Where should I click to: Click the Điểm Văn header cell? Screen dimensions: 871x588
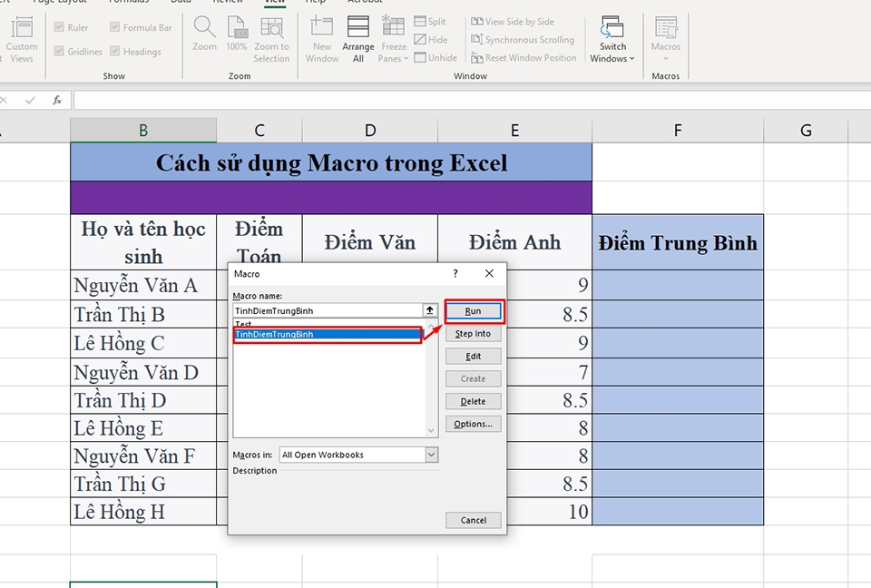pos(370,242)
